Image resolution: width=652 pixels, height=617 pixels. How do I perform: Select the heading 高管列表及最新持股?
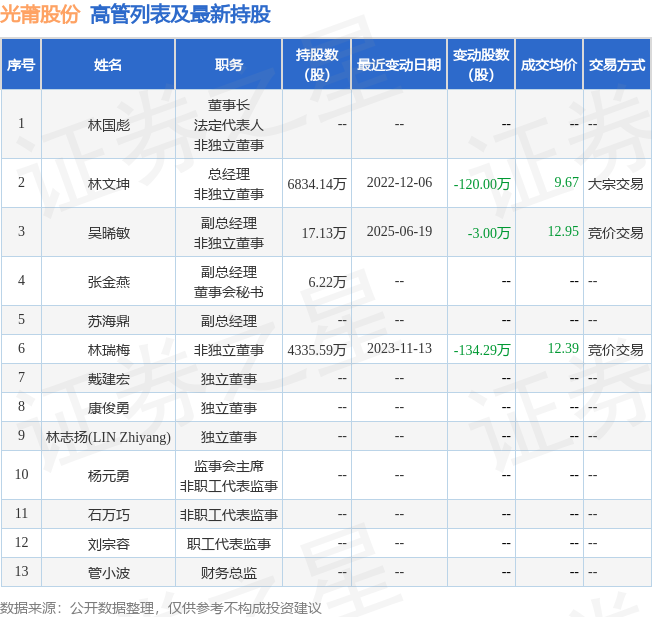click(x=180, y=14)
